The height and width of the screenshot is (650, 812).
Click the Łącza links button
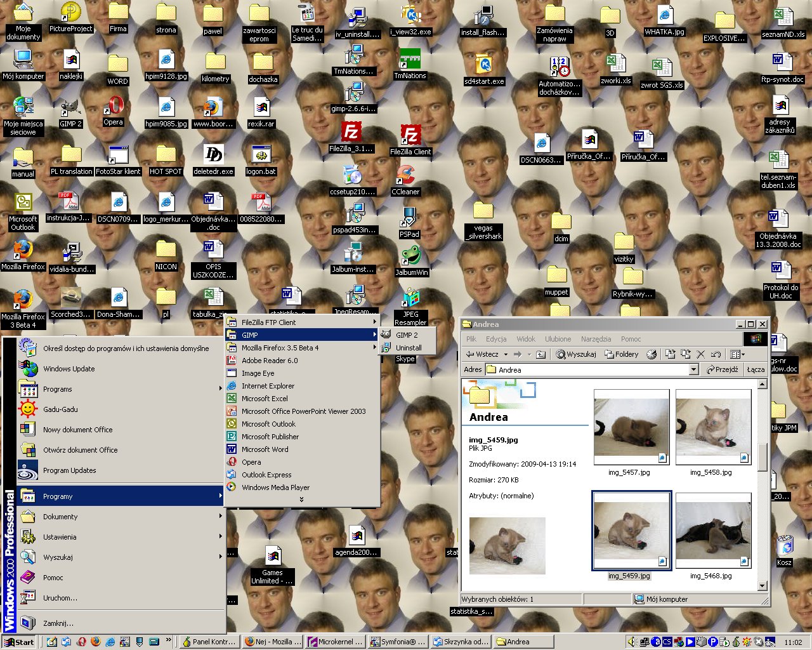(x=756, y=370)
